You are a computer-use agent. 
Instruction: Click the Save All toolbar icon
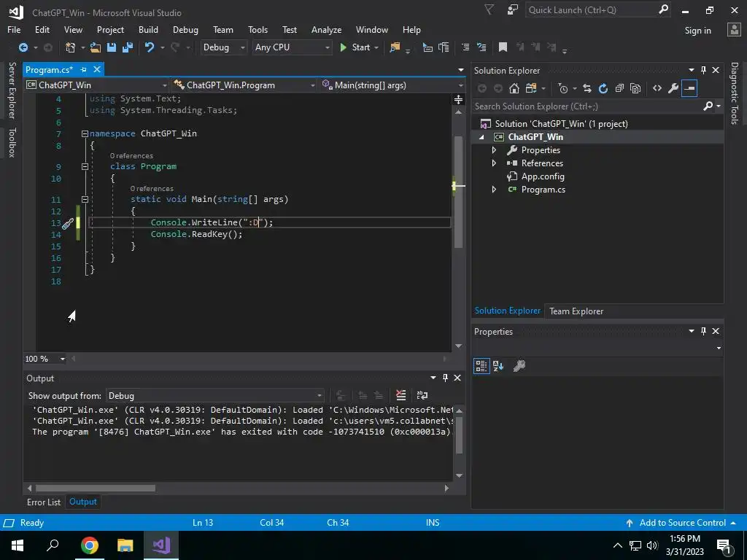[x=128, y=47]
